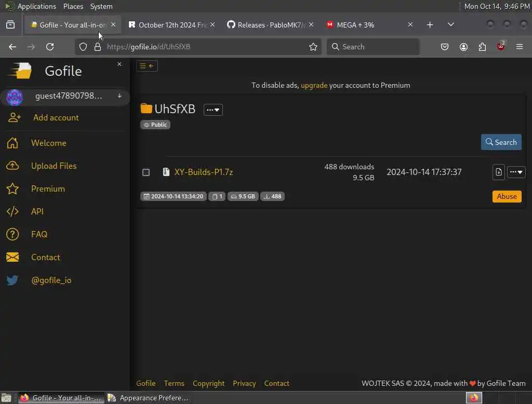This screenshot has height=404, width=532.
Task: Click the site padlock icon
Action: tap(98, 47)
